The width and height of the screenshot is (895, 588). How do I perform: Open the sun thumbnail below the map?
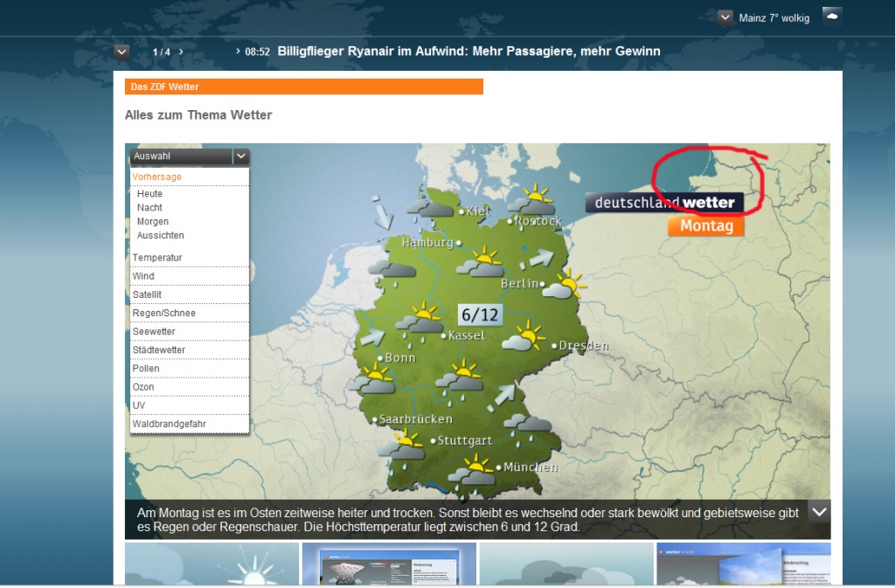(212, 564)
